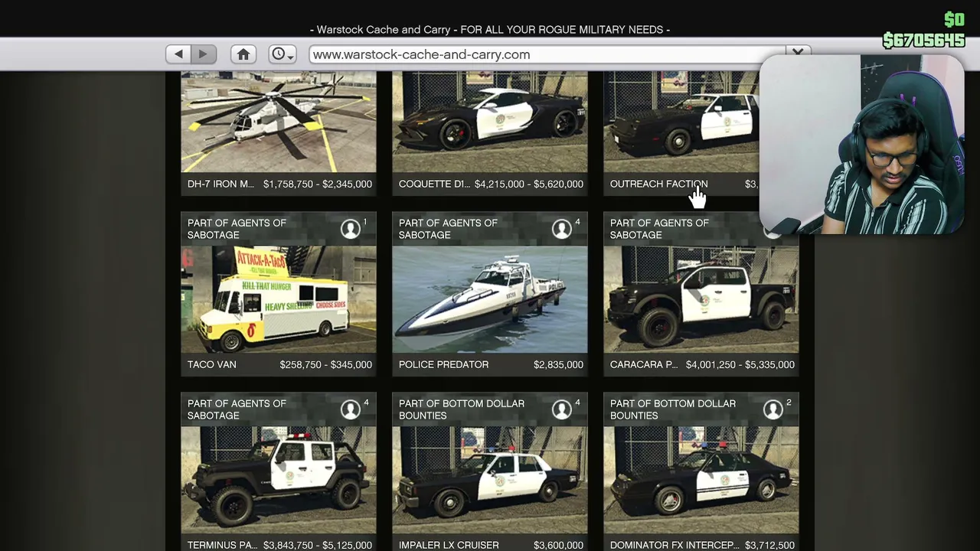The image size is (980, 551).
Task: Open the Police Predator boat image
Action: [490, 299]
